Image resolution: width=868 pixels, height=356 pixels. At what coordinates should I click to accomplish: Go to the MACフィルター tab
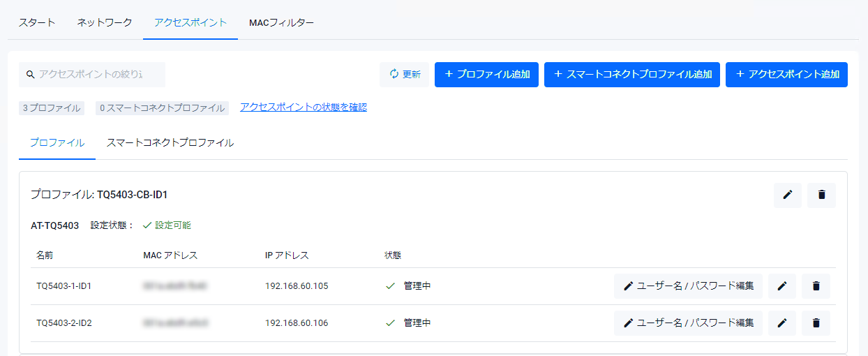click(x=281, y=22)
